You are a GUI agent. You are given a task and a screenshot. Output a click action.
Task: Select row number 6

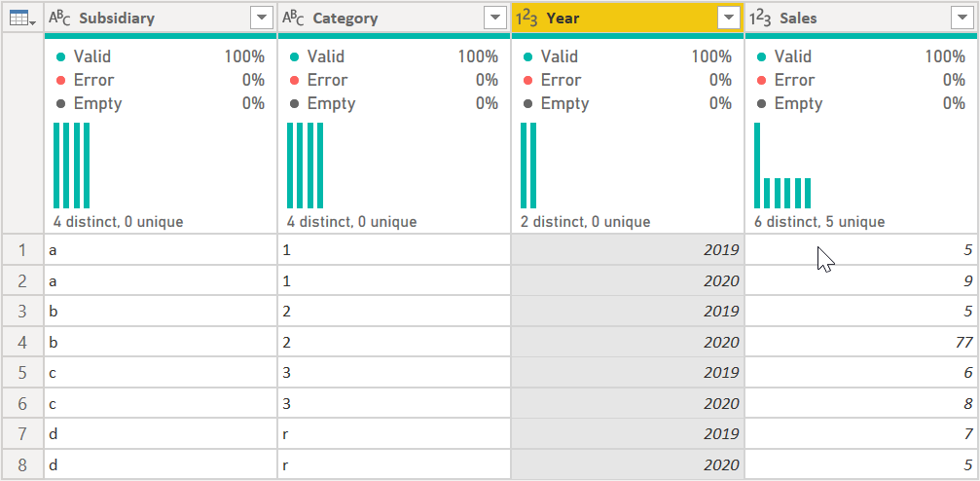22,403
